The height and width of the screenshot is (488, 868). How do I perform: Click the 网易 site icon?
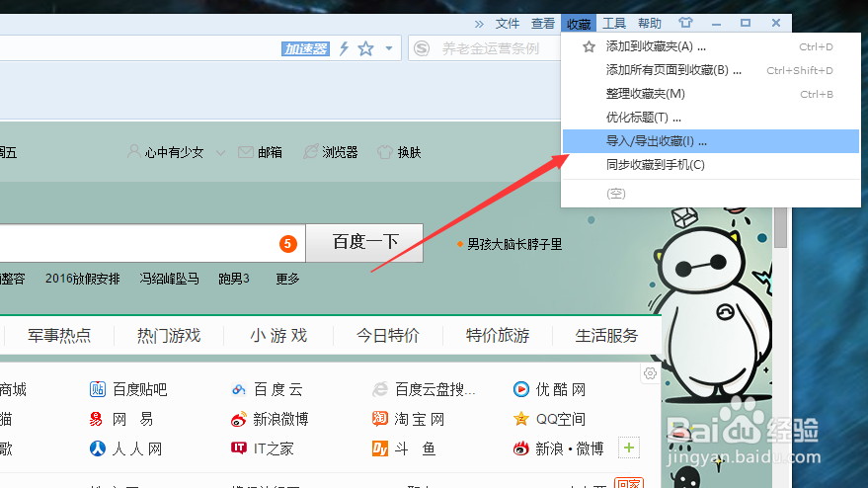97,419
